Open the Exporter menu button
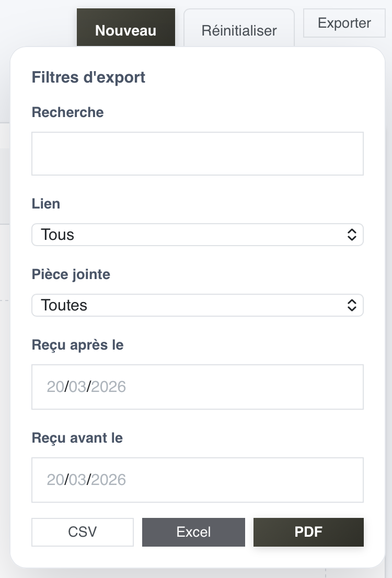This screenshot has width=392, height=578. click(344, 24)
